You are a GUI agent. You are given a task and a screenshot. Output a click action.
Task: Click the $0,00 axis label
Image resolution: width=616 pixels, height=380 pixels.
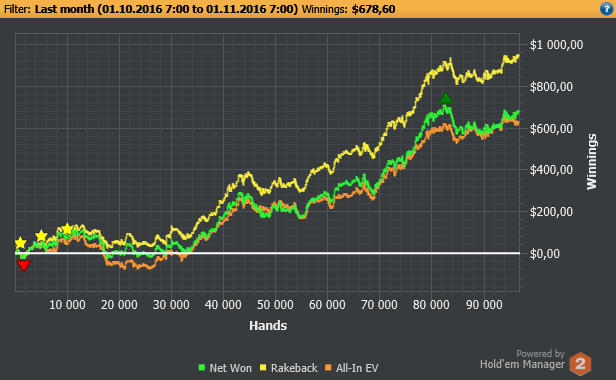[544, 253]
